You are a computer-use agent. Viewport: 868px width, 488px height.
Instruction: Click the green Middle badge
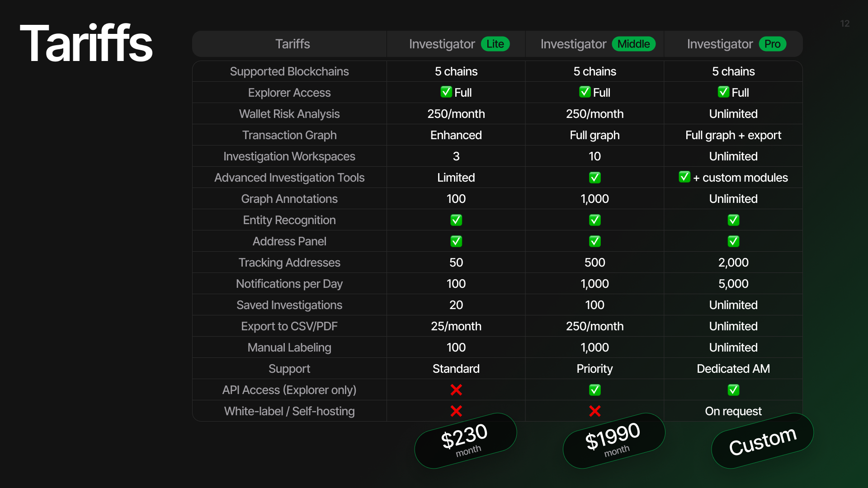tap(633, 44)
